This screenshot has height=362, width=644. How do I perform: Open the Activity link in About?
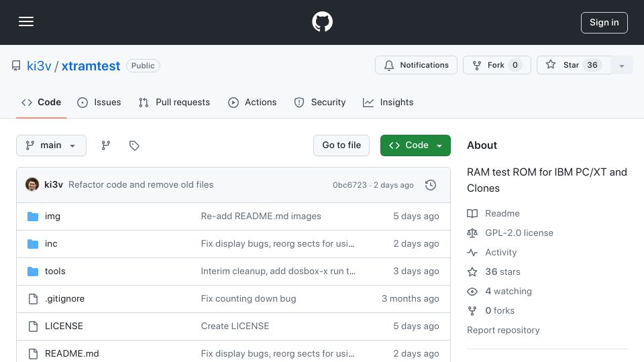[x=500, y=253]
